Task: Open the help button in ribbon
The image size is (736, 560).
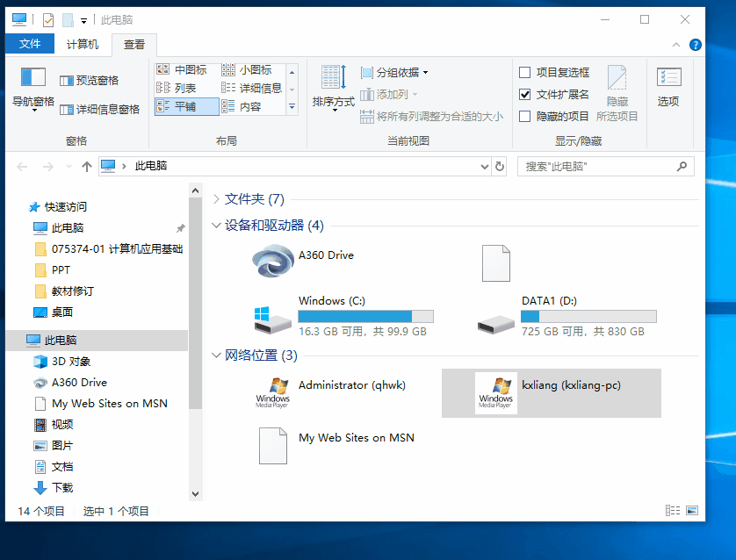Action: click(x=696, y=45)
